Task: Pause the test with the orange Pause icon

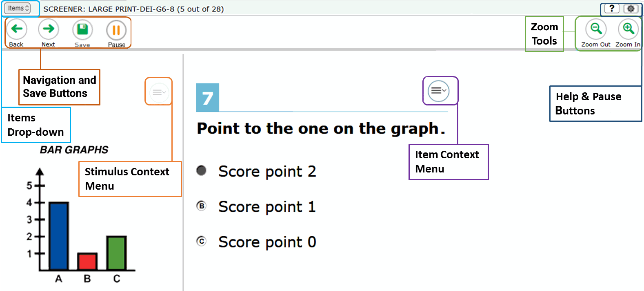Action: 116,30
